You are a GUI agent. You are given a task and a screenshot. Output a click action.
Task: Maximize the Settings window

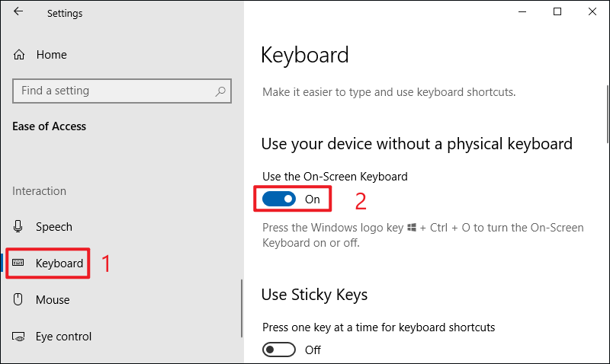[x=557, y=11]
